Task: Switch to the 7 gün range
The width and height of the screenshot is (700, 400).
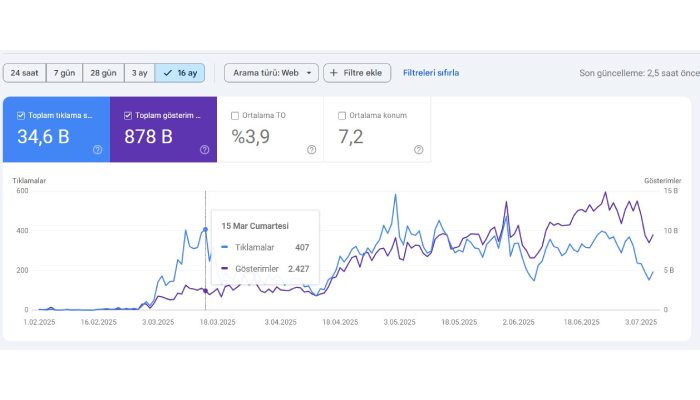Action: pyautogui.click(x=64, y=73)
